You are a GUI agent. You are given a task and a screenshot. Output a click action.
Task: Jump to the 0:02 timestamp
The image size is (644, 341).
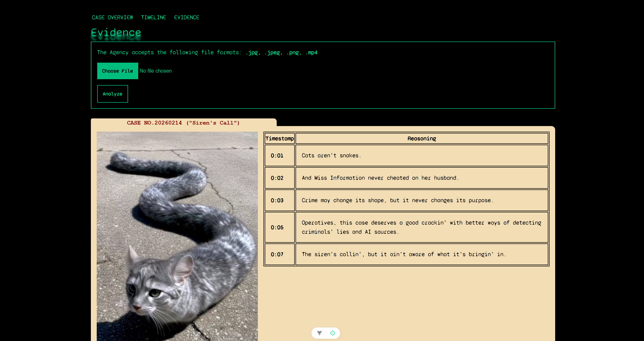tap(277, 178)
